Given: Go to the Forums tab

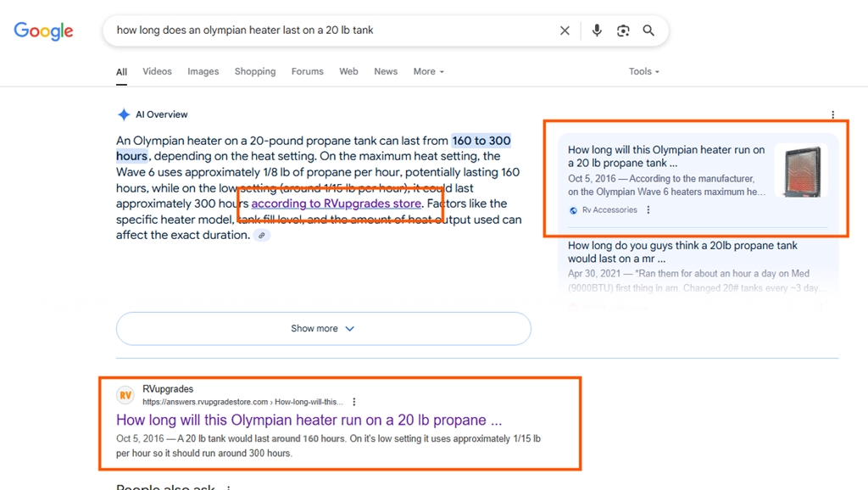Looking at the screenshot, I should tap(307, 71).
